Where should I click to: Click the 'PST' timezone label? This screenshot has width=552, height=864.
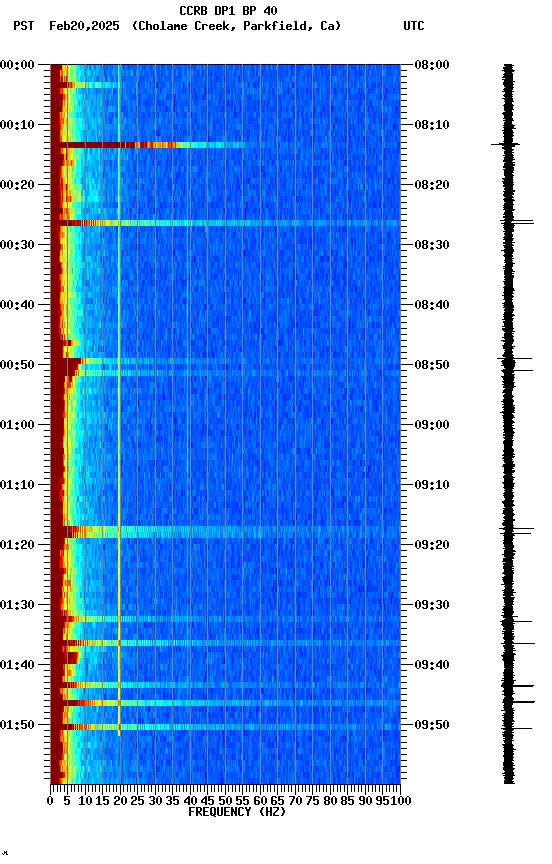click(24, 26)
